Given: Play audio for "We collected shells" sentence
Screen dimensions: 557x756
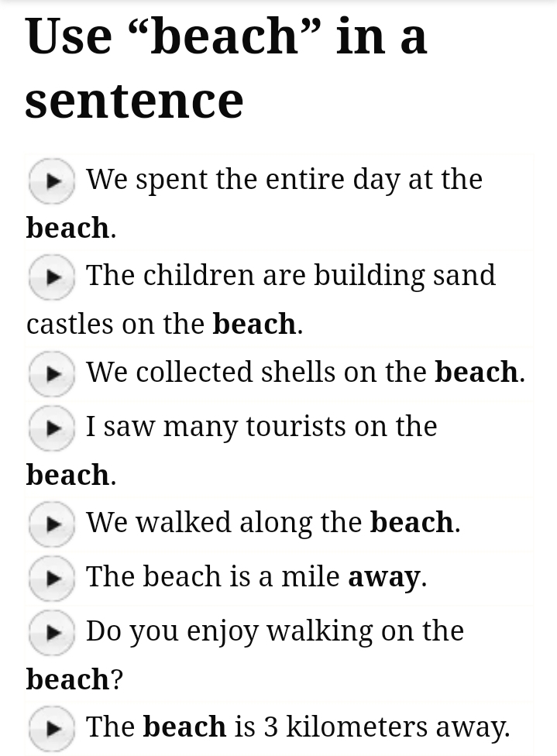Looking at the screenshot, I should point(51,374).
